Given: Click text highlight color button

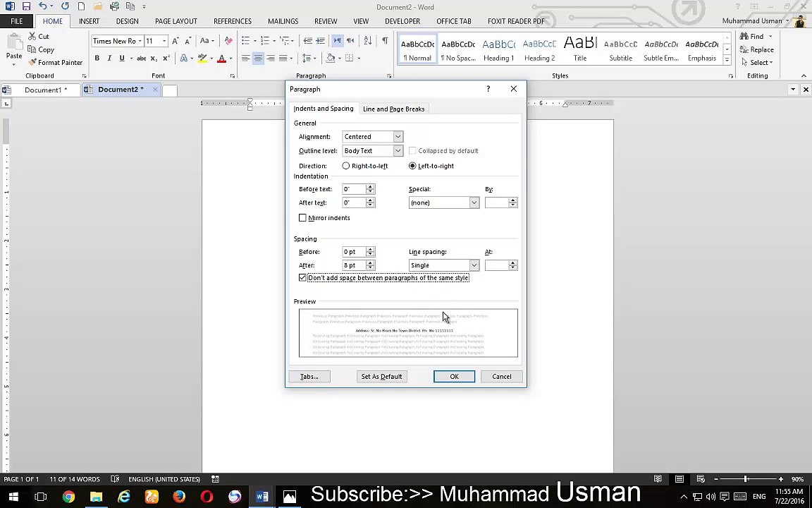Looking at the screenshot, I should tap(202, 59).
